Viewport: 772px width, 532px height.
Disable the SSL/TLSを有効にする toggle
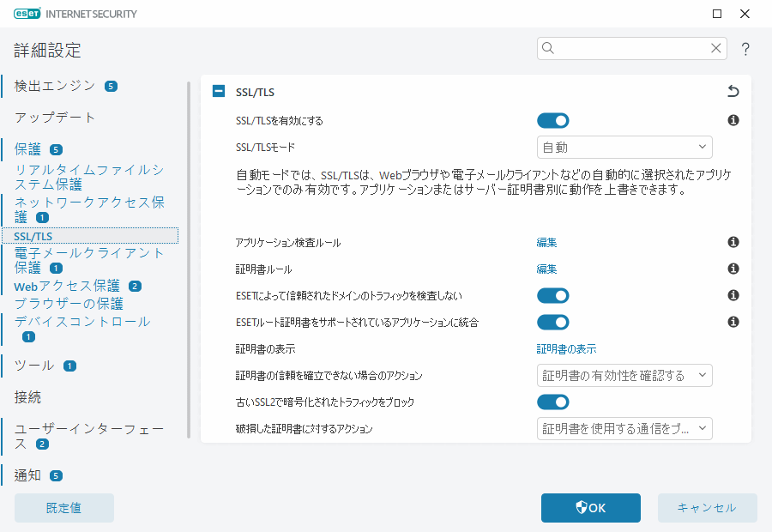click(552, 120)
